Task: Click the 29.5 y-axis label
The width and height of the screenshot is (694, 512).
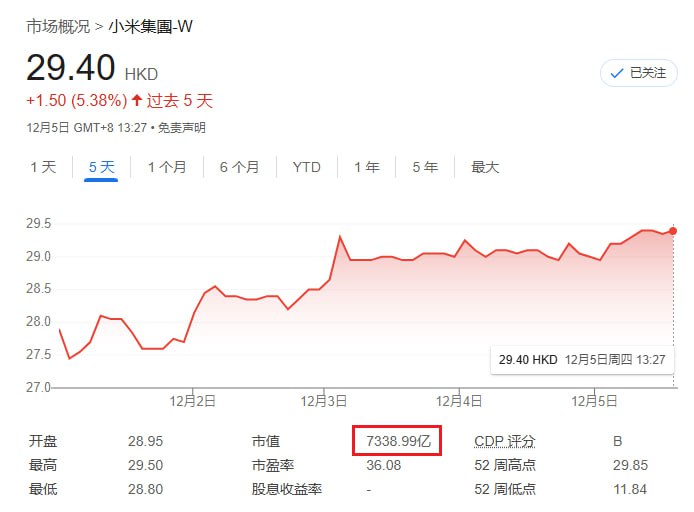Action: tap(39, 223)
